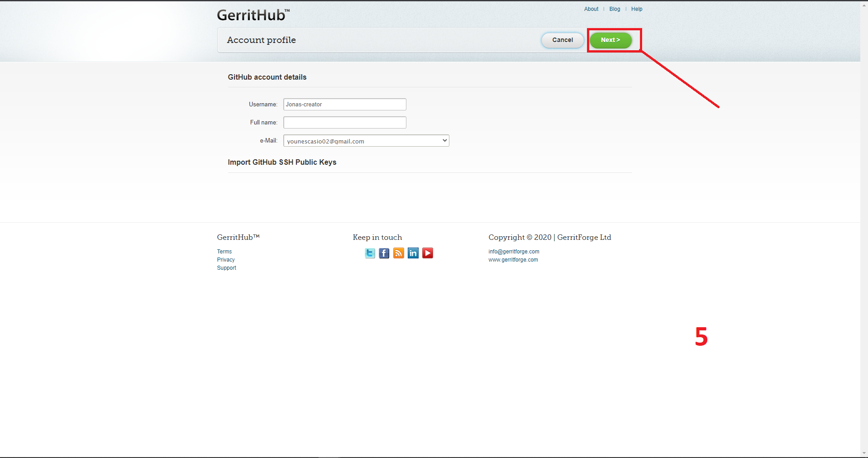Screen dimensions: 868x458
Task: Open the Privacy link
Action: coord(226,260)
